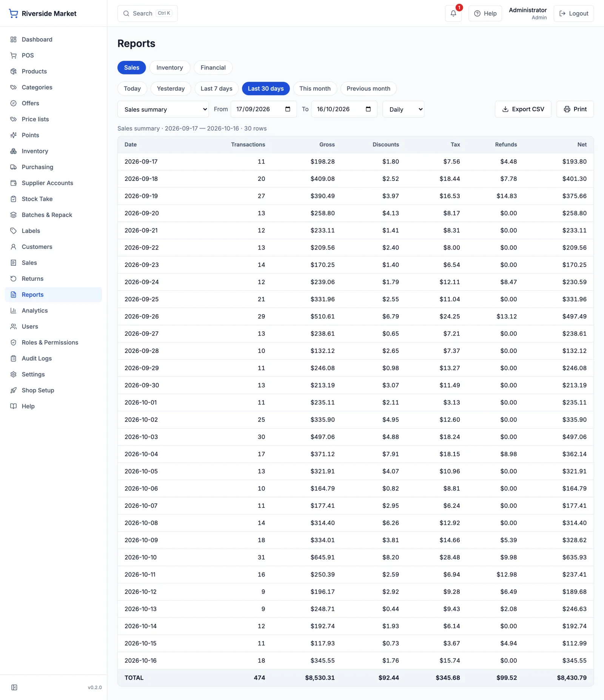Open Price lists in sidebar
The width and height of the screenshot is (604, 700).
[x=54, y=119]
